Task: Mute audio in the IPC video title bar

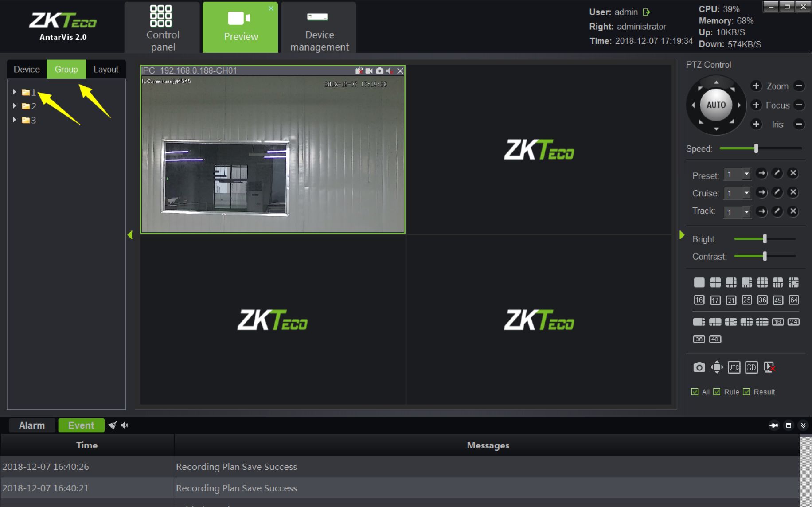Action: click(390, 71)
